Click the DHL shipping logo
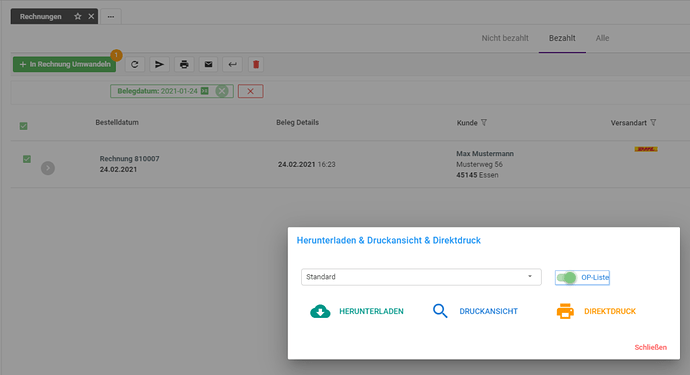690x375 pixels. 646,149
